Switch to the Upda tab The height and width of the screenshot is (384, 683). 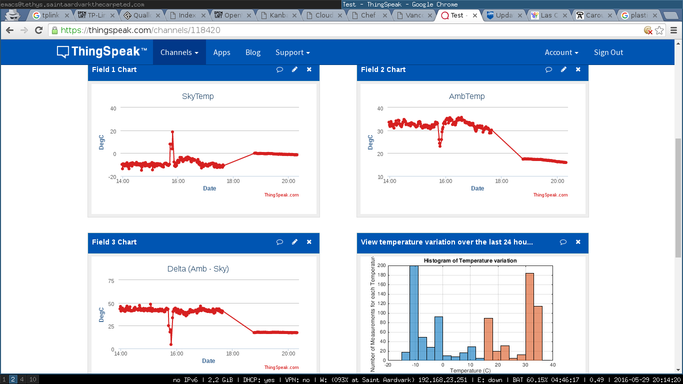(504, 15)
